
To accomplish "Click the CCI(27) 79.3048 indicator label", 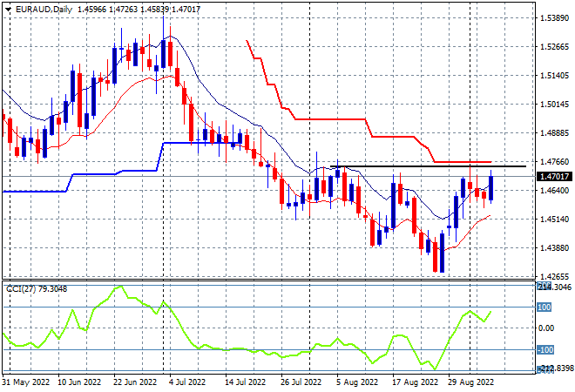I will [x=37, y=289].
